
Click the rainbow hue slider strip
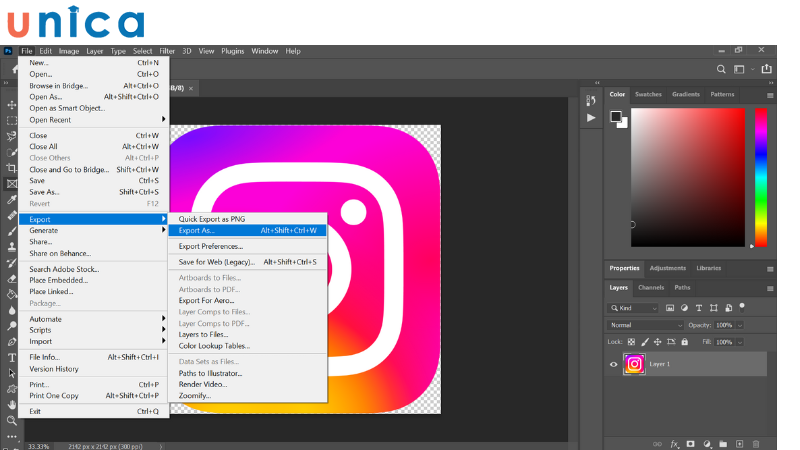(x=761, y=176)
